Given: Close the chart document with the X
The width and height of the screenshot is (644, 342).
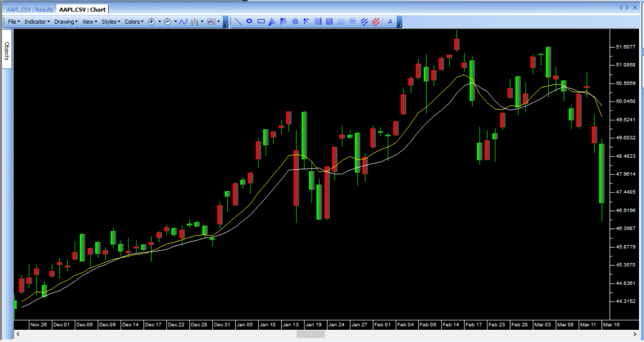Looking at the screenshot, I should (x=635, y=7).
